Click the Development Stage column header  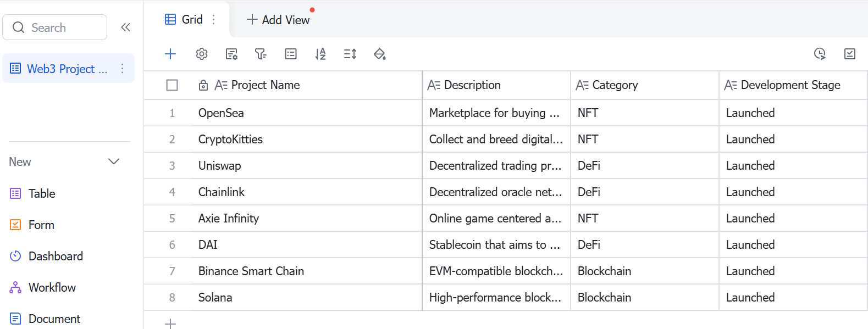(793, 85)
